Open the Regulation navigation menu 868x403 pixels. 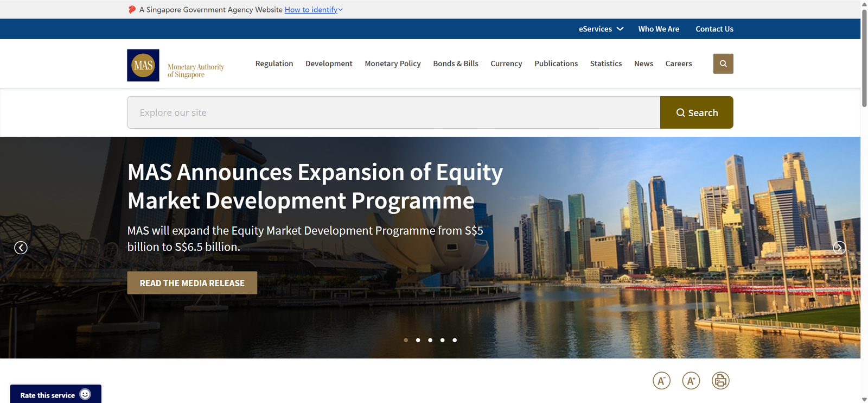click(x=274, y=64)
